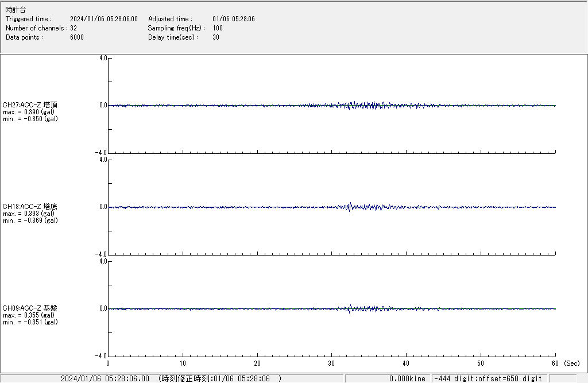
Task: Select the CH09:ACC-Z 基盤 channel label
Action: (x=30, y=308)
